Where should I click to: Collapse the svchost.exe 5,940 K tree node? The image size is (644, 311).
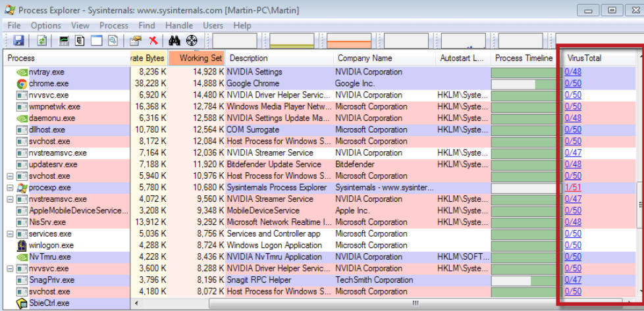tap(11, 176)
